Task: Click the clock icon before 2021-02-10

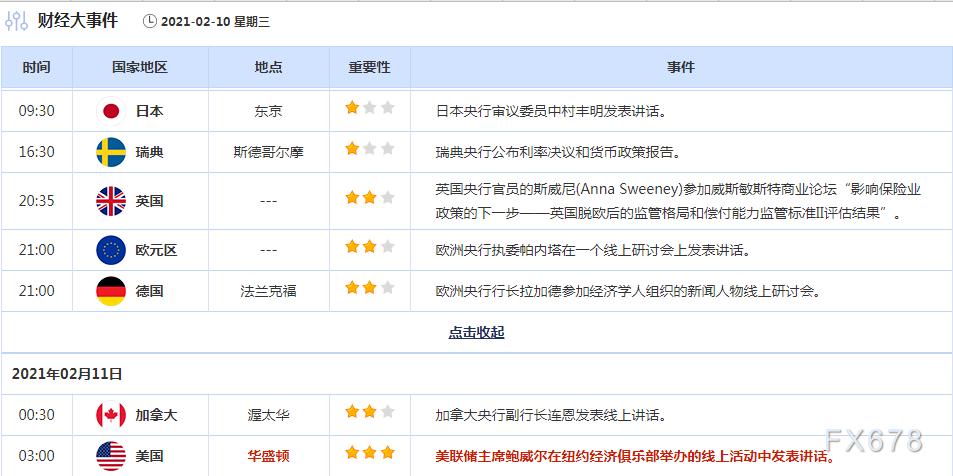Action: [x=150, y=21]
